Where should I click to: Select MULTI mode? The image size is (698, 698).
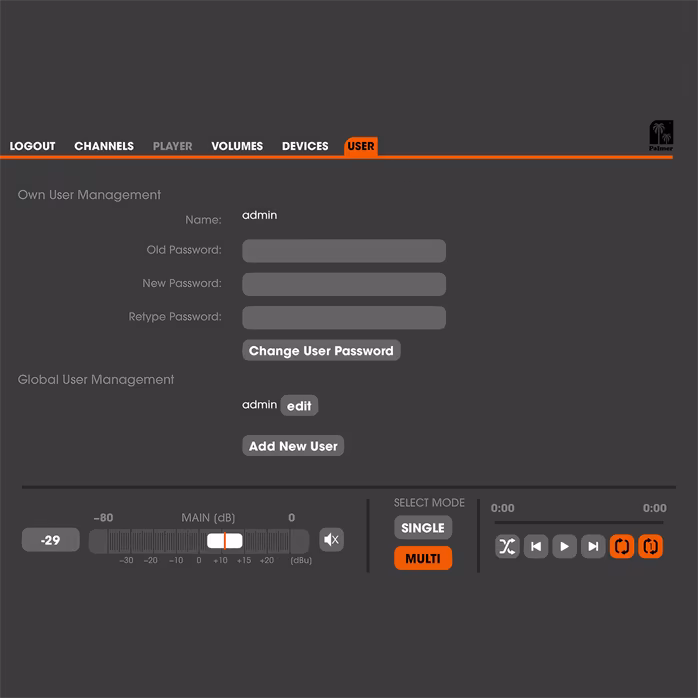click(423, 558)
